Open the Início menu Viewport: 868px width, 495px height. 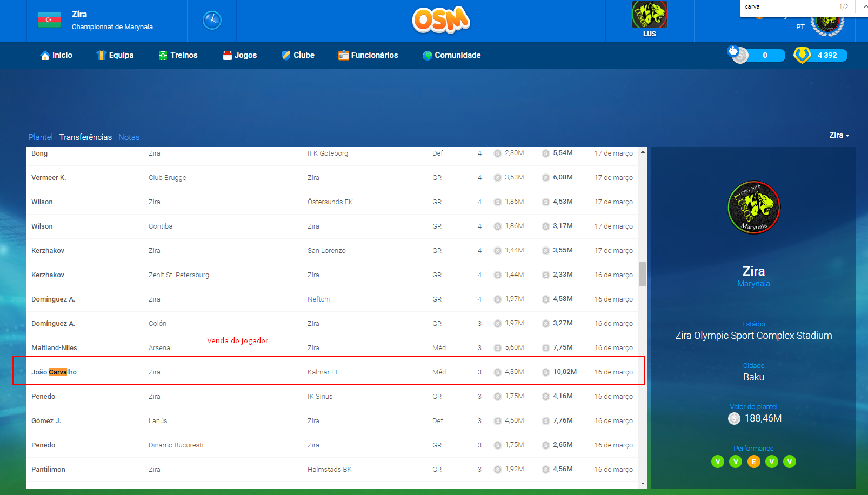(x=56, y=55)
